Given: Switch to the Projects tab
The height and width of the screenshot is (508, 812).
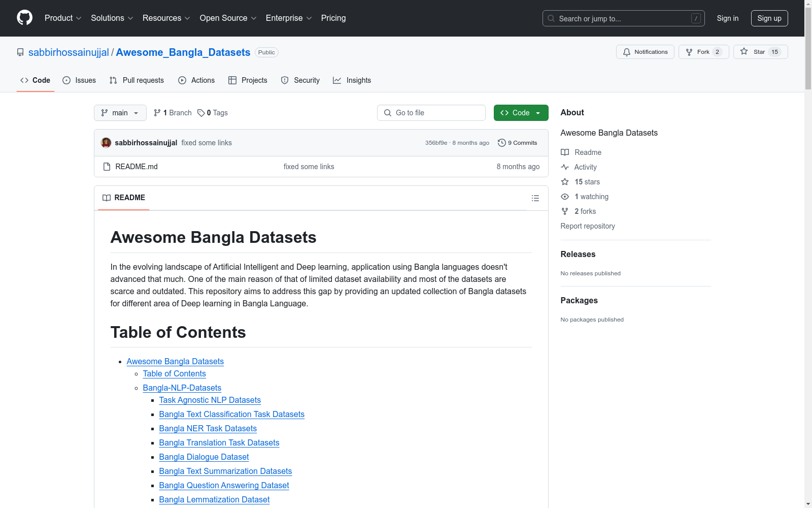Looking at the screenshot, I should pos(248,80).
